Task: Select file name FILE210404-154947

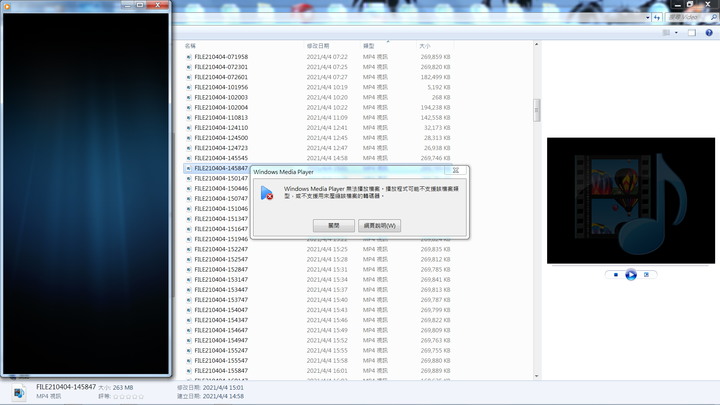Action: (221, 340)
